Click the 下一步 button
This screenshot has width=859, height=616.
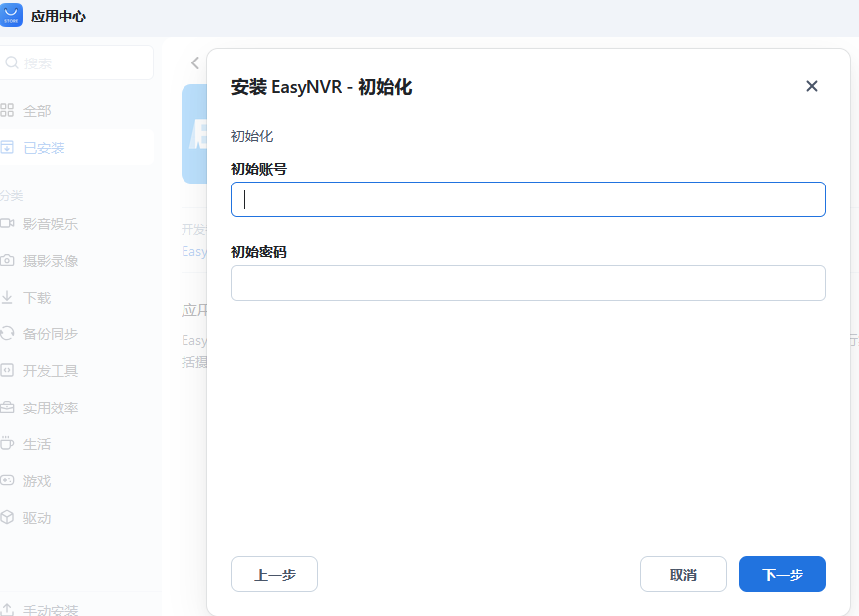pos(782,574)
